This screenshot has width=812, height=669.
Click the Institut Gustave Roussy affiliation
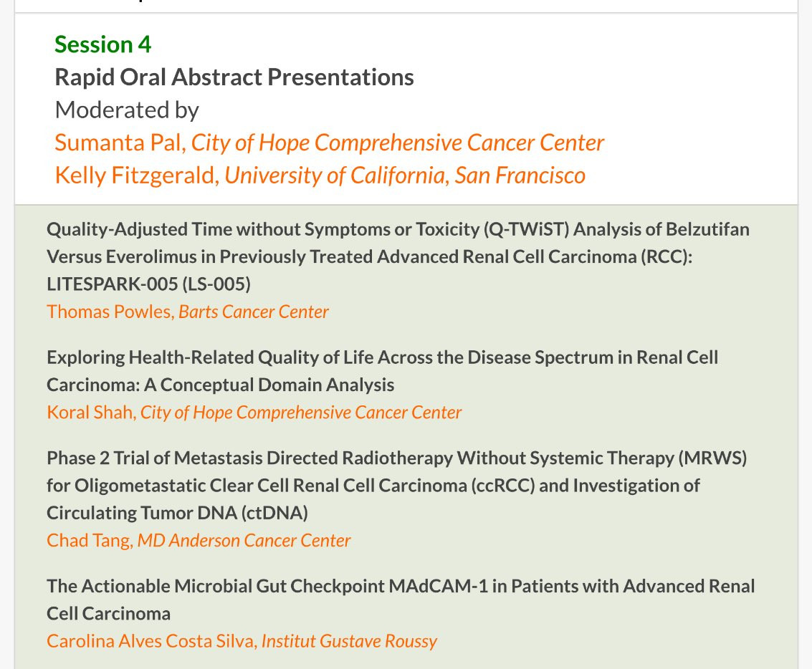[x=349, y=640]
